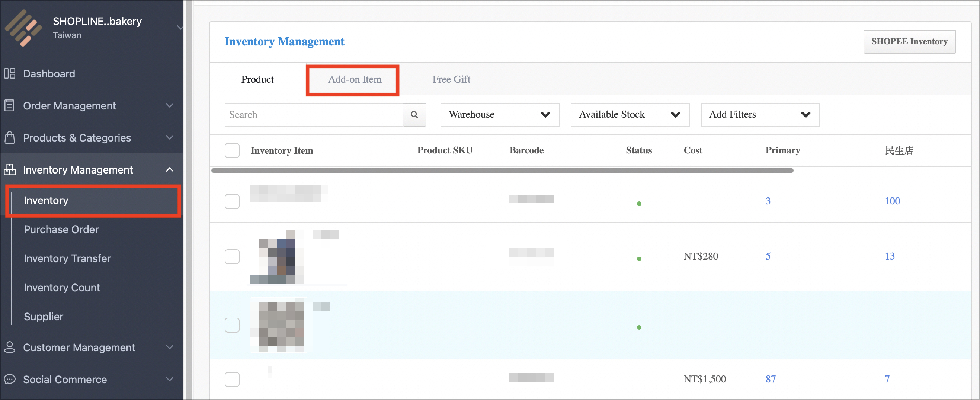Click the NT$280 cost cell
The width and height of the screenshot is (980, 400).
point(701,256)
